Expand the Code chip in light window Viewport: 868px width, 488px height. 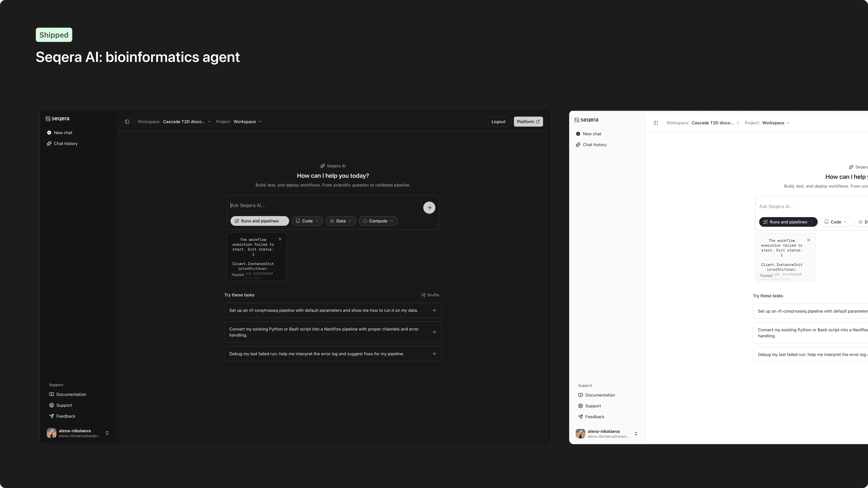point(836,222)
